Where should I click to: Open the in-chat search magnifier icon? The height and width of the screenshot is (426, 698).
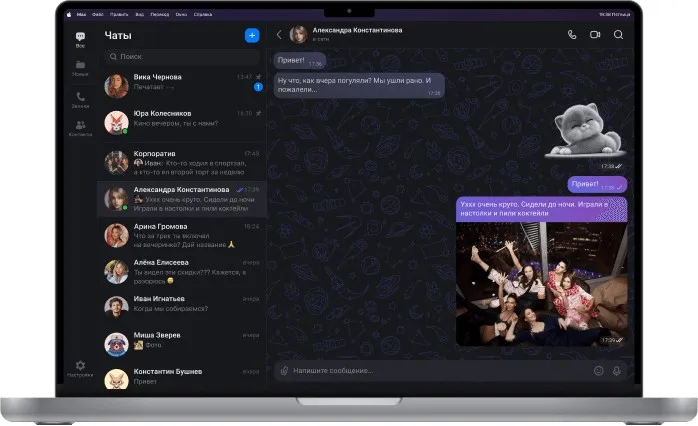(618, 35)
